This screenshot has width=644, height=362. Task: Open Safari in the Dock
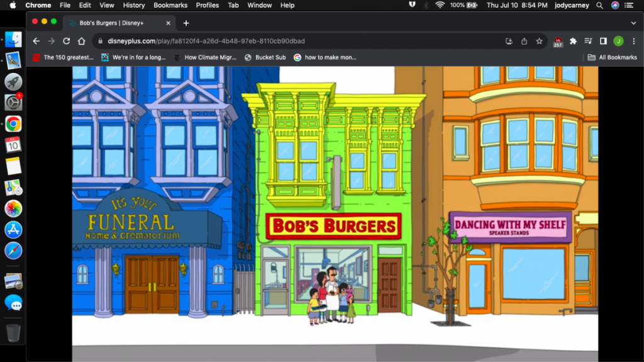[x=13, y=251]
